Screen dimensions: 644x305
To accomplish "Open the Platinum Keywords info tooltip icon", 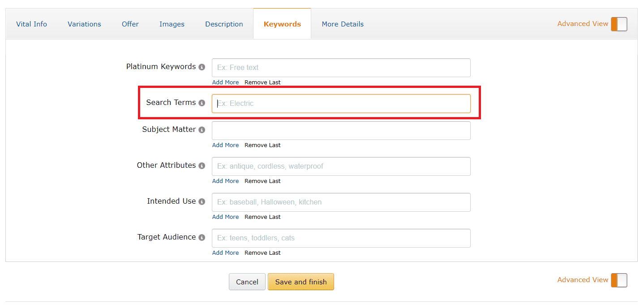I will 202,66.
